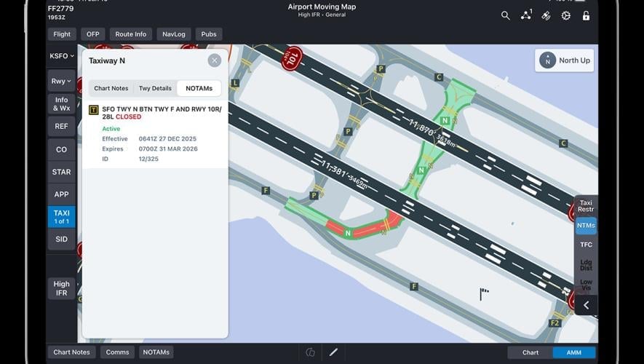
Task: Open the Rwy selector dropdown
Action: 61,81
